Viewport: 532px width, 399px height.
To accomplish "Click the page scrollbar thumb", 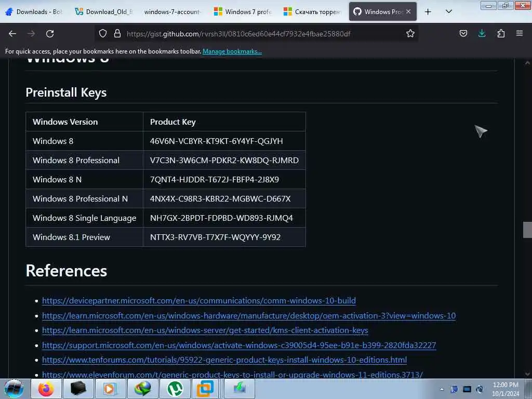I will pyautogui.click(x=527, y=230).
